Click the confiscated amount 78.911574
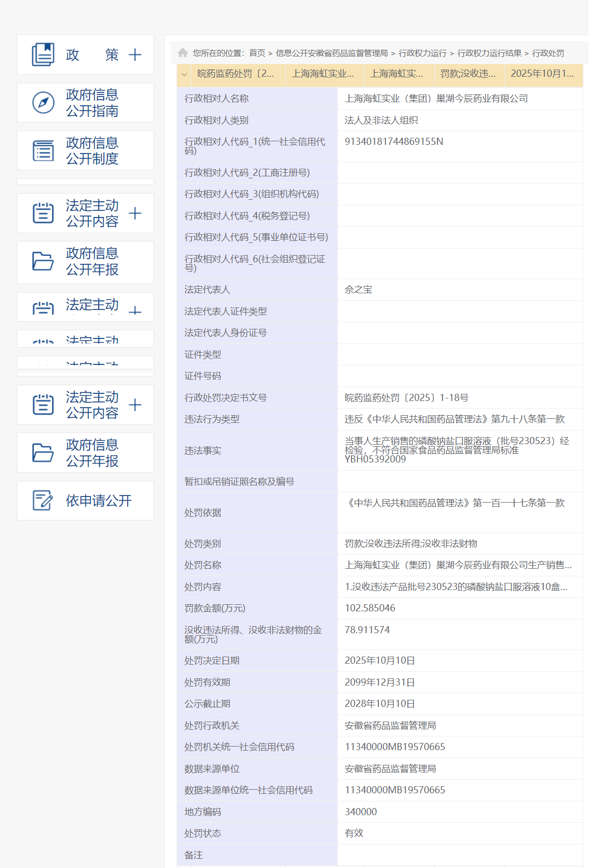Viewport: 590px width, 868px height. click(367, 630)
